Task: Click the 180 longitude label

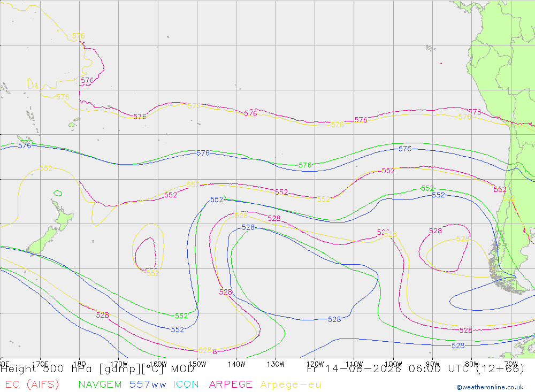Action: [80, 364]
